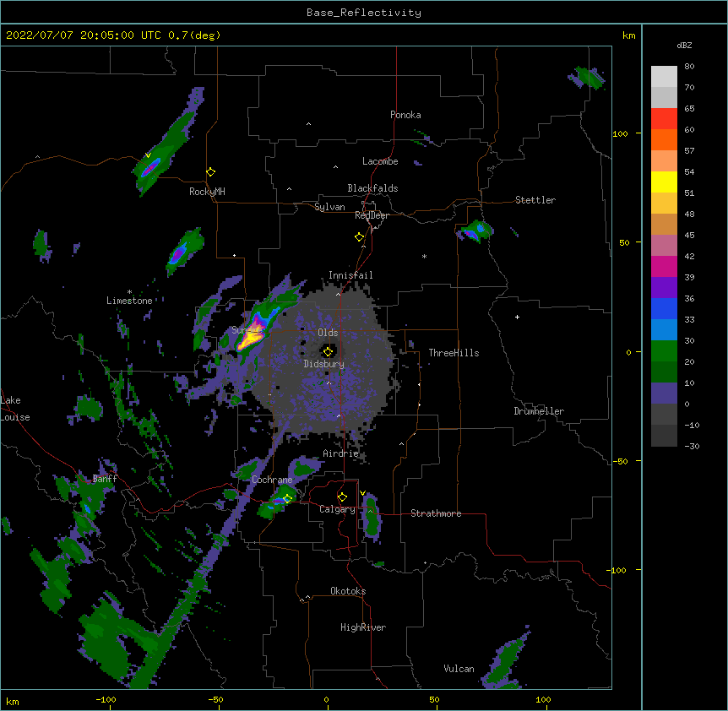Image resolution: width=728 pixels, height=711 pixels.
Task: Click the Ponoka town label
Action: 405,115
